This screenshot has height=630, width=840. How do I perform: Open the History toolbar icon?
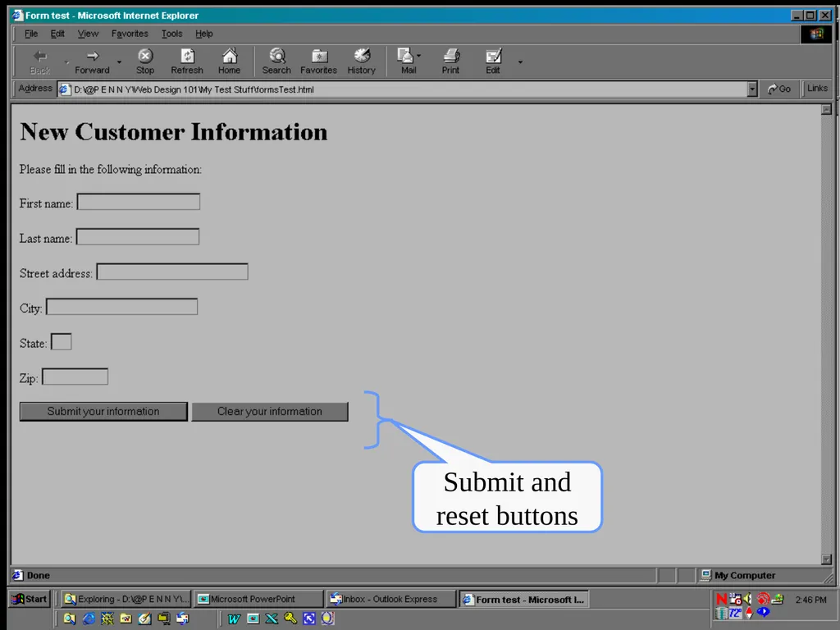coord(362,56)
